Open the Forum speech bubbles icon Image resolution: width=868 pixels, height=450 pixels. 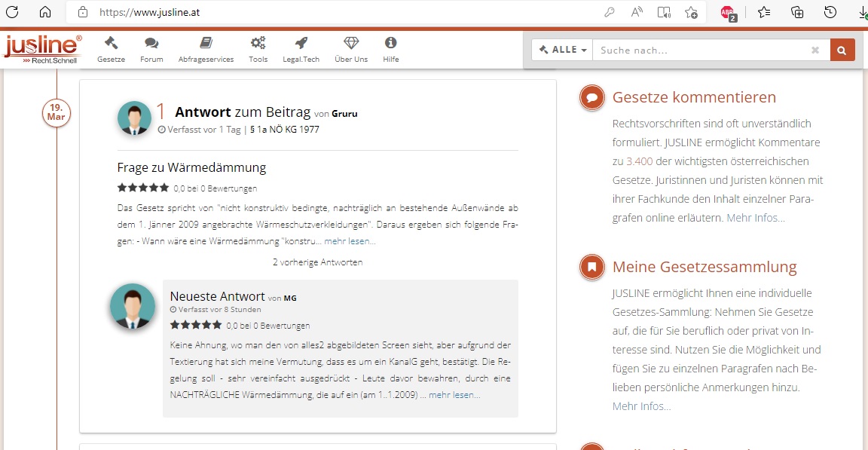[x=151, y=44]
